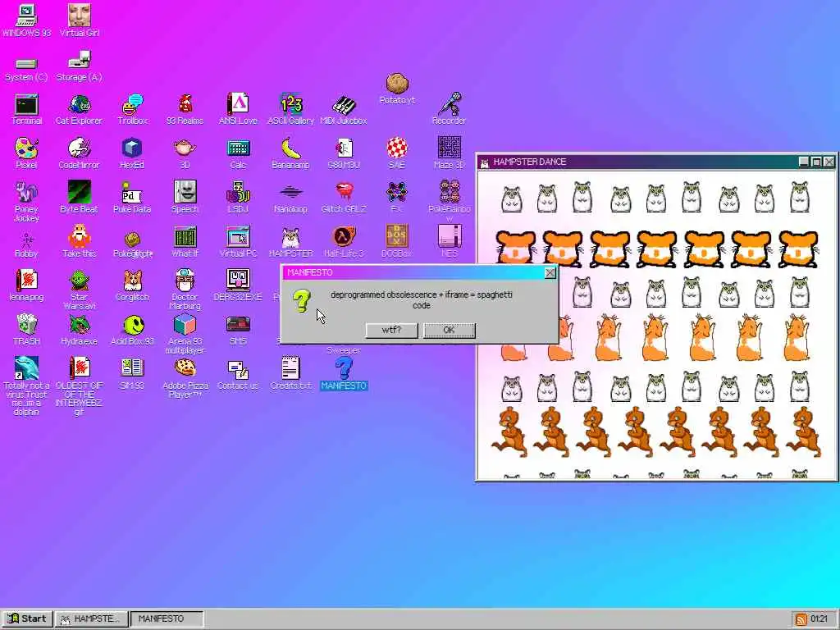The width and height of the screenshot is (840, 630).
Task: Open the 93 Realms icon
Action: 185,110
